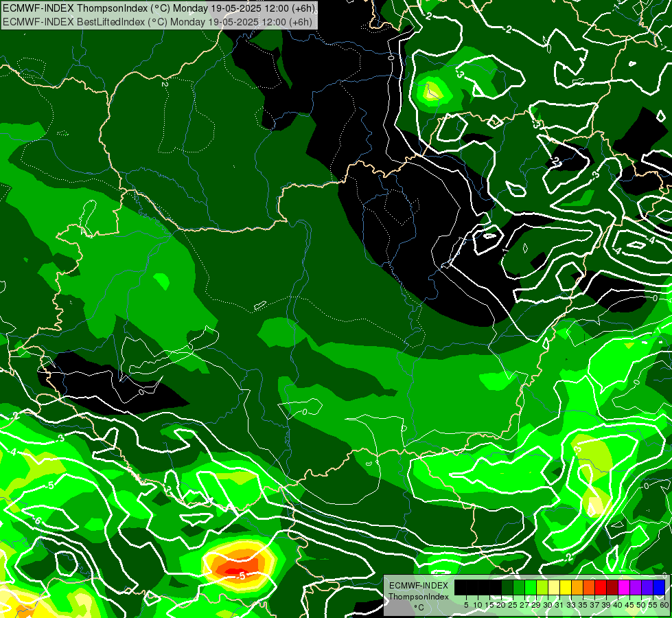Image resolution: width=672 pixels, height=618 pixels.
Task: Click the °C unit label in legend
Action: point(419,608)
